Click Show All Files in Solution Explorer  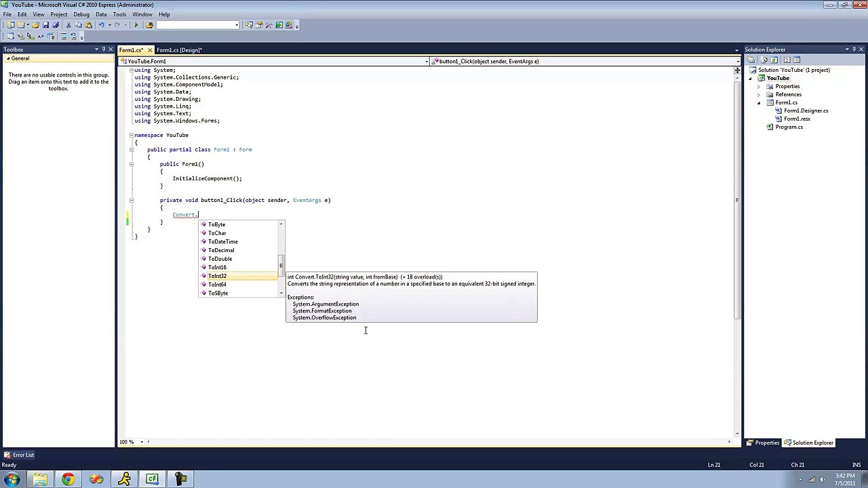(x=764, y=60)
